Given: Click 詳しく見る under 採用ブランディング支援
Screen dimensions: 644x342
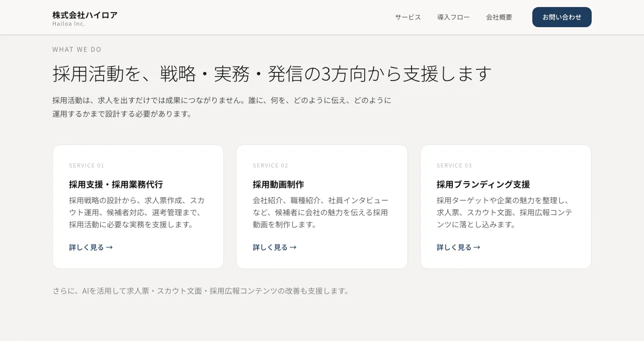Looking at the screenshot, I should coord(458,247).
